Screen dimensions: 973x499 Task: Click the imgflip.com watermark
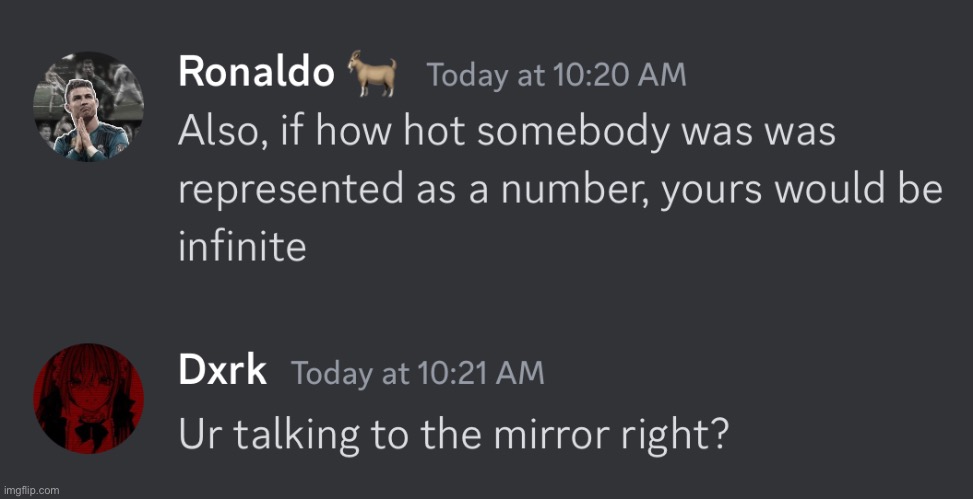click(31, 490)
